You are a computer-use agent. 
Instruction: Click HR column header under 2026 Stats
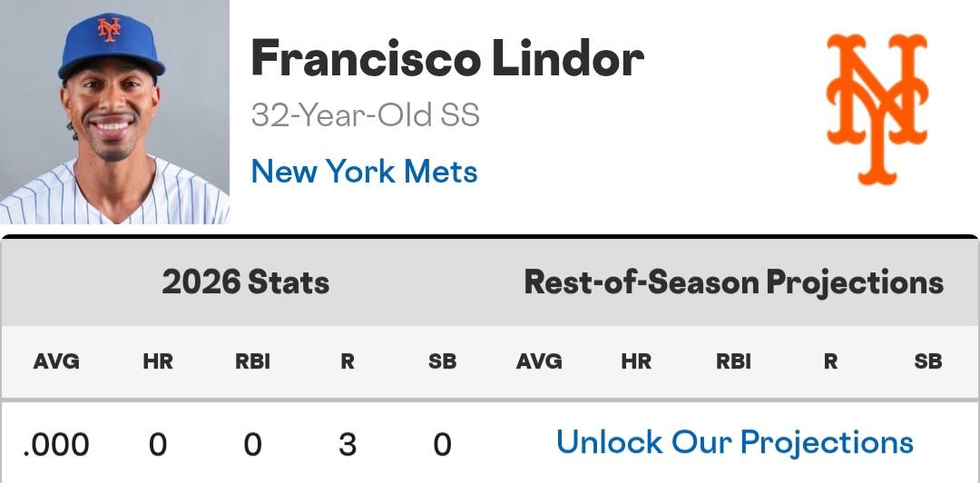click(x=157, y=361)
